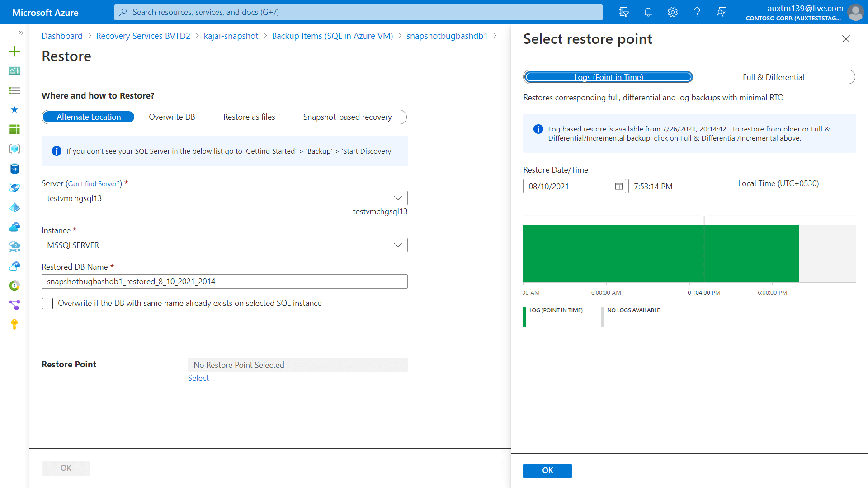868x488 pixels.
Task: Click OK in Select restore point panel
Action: (x=547, y=470)
